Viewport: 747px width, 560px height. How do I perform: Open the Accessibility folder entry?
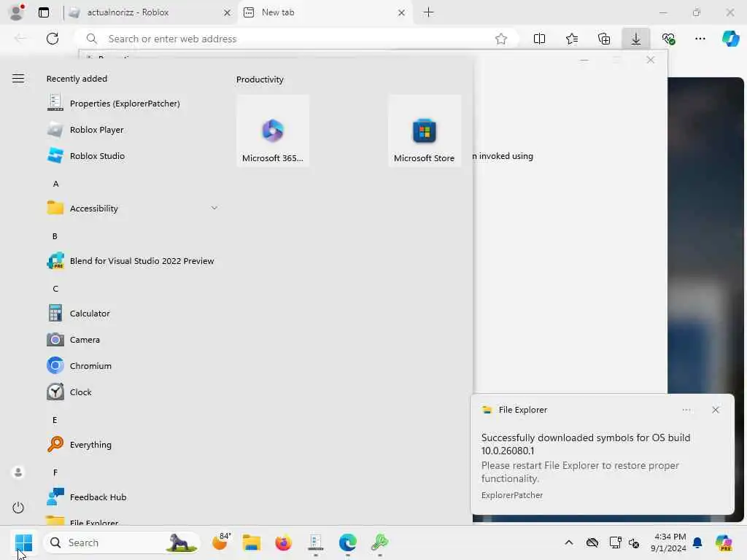[x=133, y=208]
